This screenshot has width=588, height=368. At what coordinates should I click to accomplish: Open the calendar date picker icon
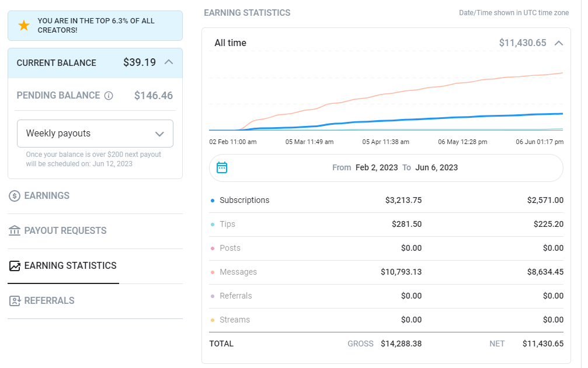coord(222,167)
